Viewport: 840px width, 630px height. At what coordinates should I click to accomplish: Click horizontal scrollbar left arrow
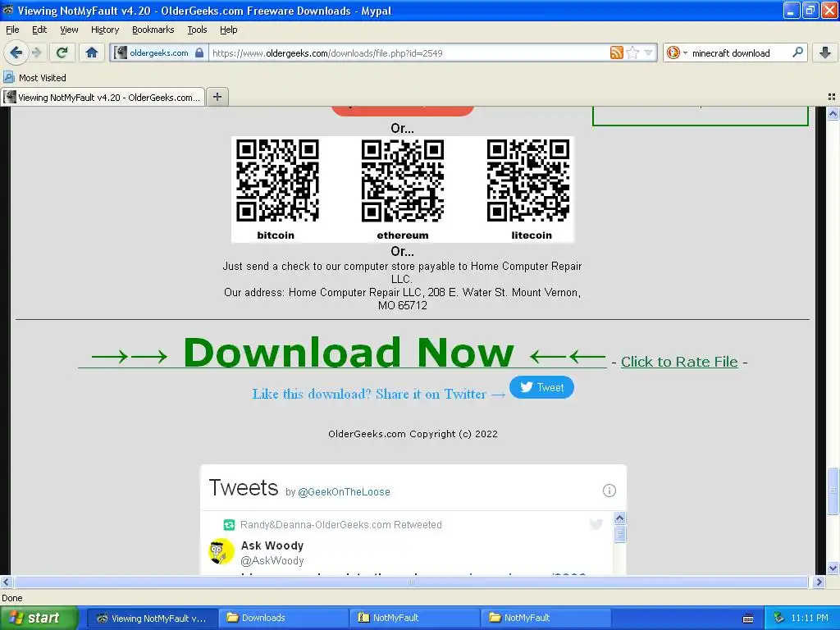tap(6, 582)
